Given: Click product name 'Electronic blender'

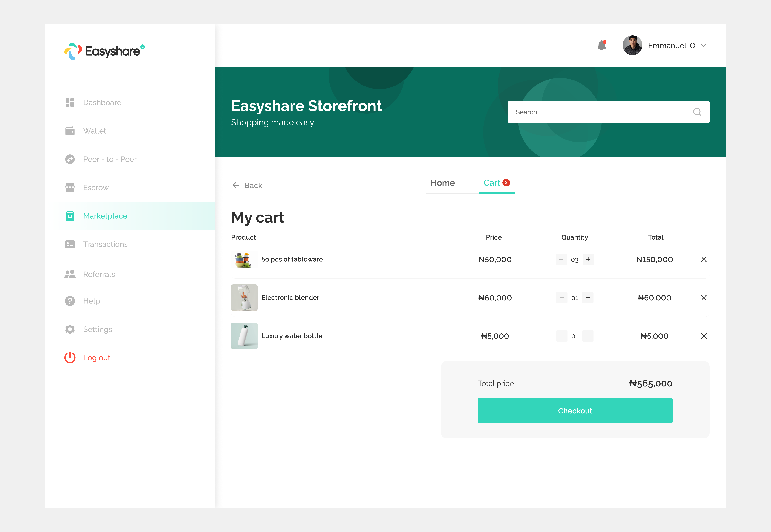Looking at the screenshot, I should [290, 298].
